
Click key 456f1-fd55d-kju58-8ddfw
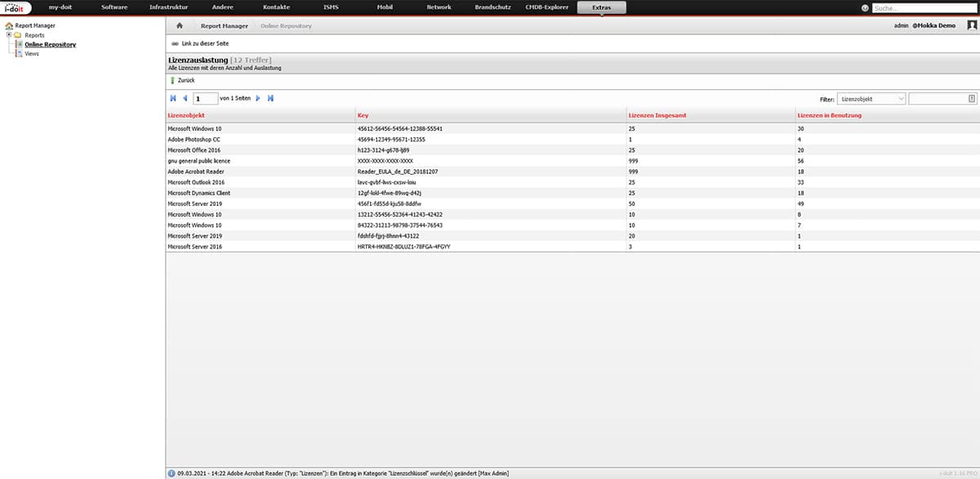coord(390,204)
